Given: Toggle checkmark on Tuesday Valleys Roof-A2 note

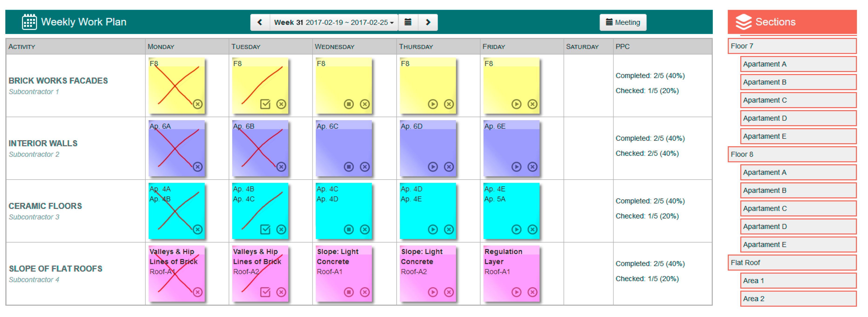Looking at the screenshot, I should [265, 292].
